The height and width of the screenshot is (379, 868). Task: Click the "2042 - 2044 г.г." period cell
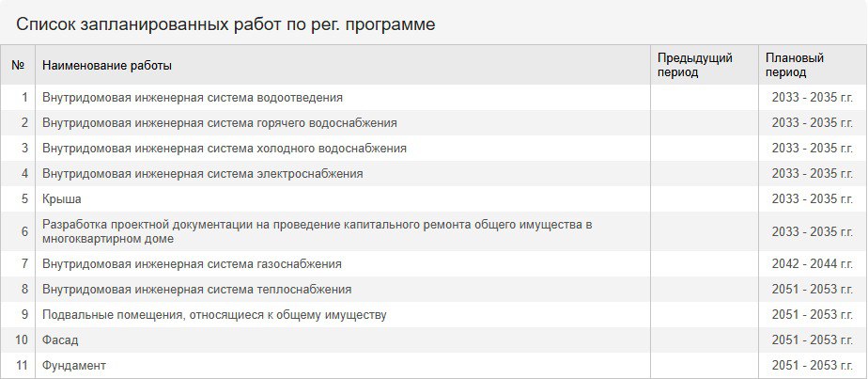coord(813,264)
